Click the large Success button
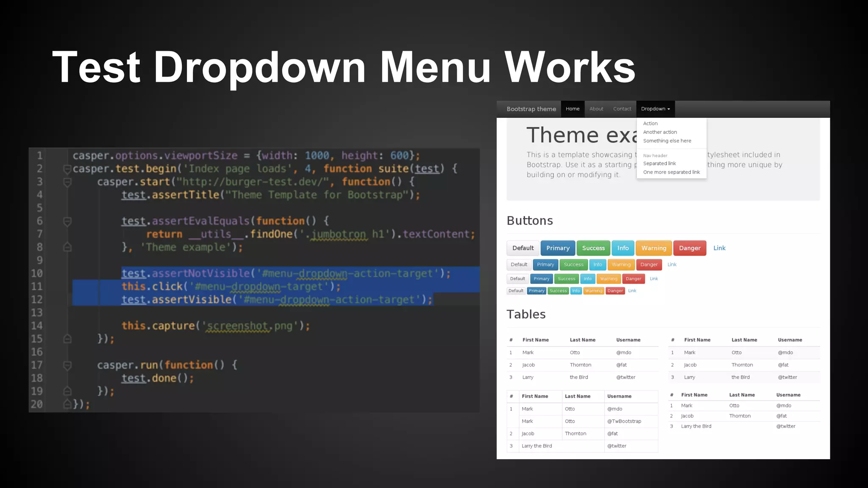Viewport: 868px width, 488px height. (593, 248)
